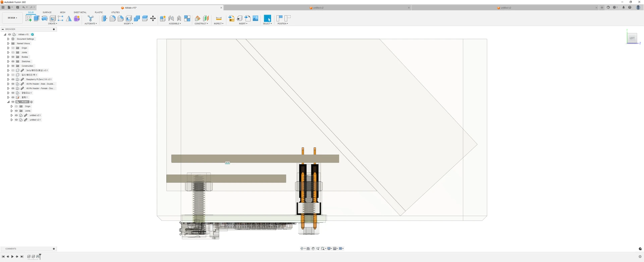
Task: Click the Insert Canvas image icon
Action: (x=256, y=18)
